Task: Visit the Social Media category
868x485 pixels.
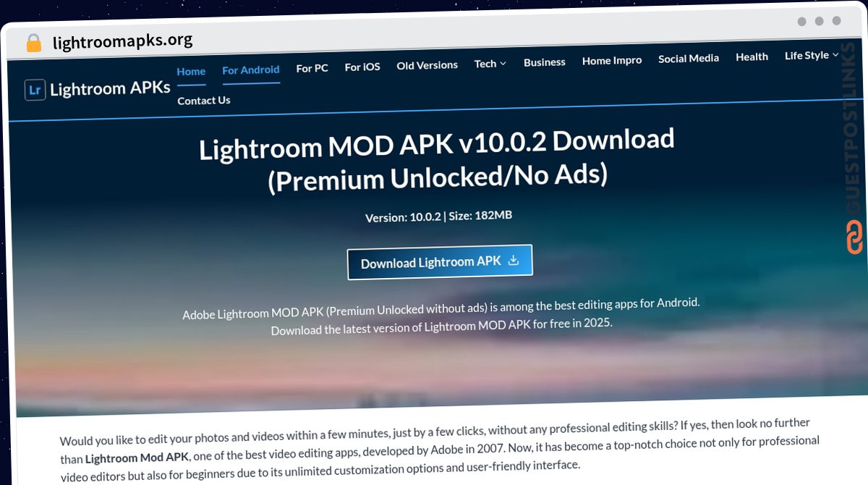Action: pyautogui.click(x=689, y=59)
